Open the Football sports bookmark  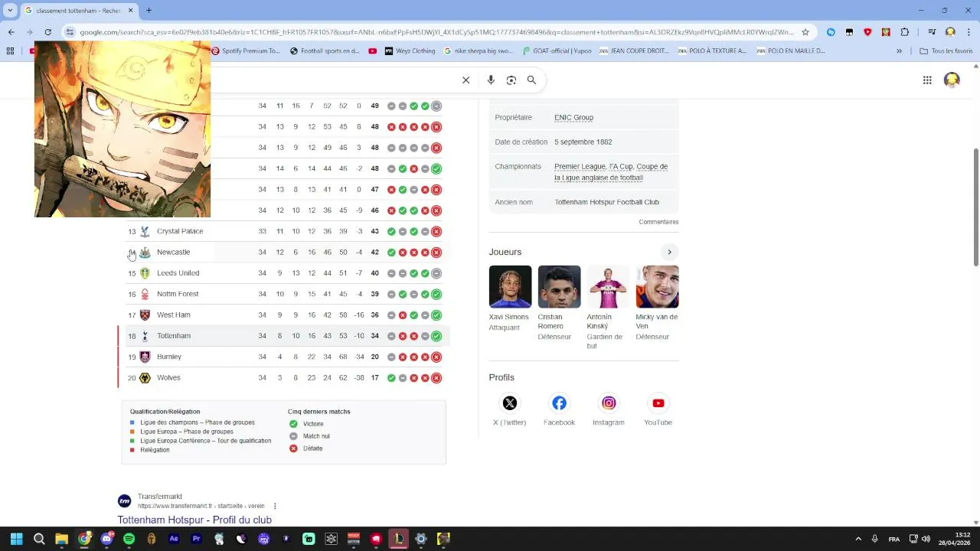tap(324, 51)
